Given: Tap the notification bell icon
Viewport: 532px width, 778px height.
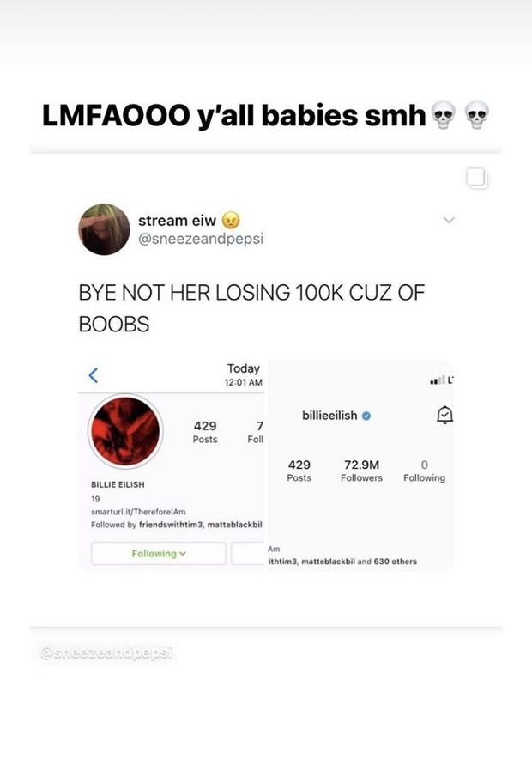Looking at the screenshot, I should tap(444, 415).
